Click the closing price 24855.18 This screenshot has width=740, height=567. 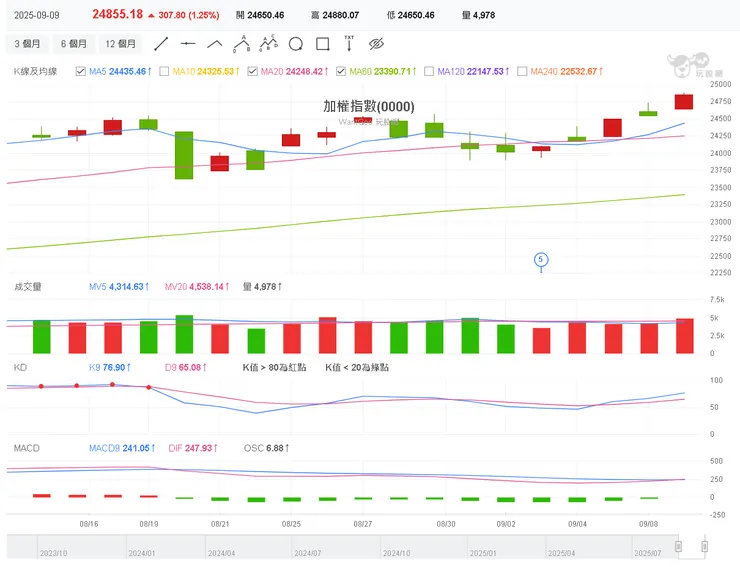pyautogui.click(x=118, y=14)
